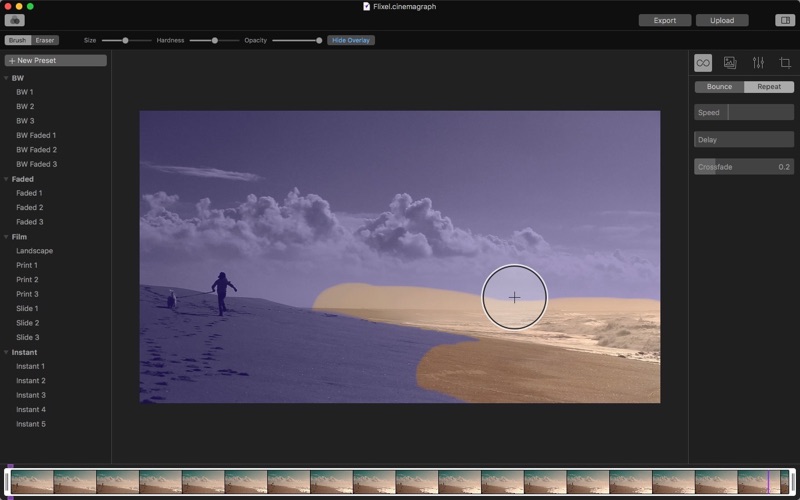The height and width of the screenshot is (500, 800).
Task: Select the Instant 3 preset
Action: [30, 395]
